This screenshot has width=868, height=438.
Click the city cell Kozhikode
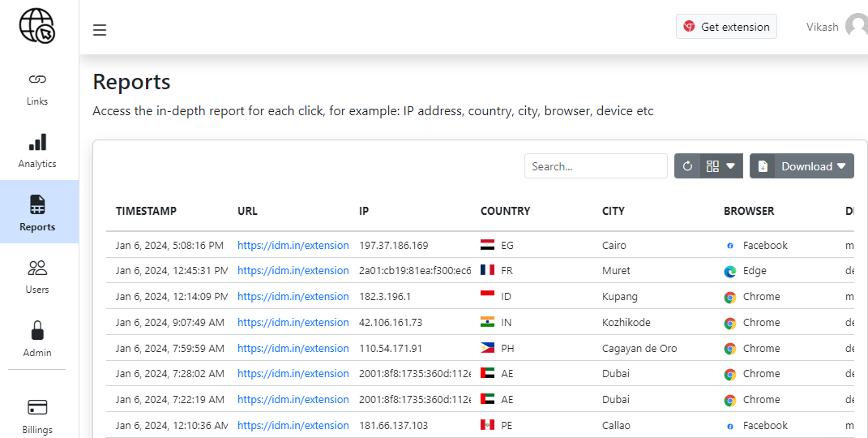(626, 322)
